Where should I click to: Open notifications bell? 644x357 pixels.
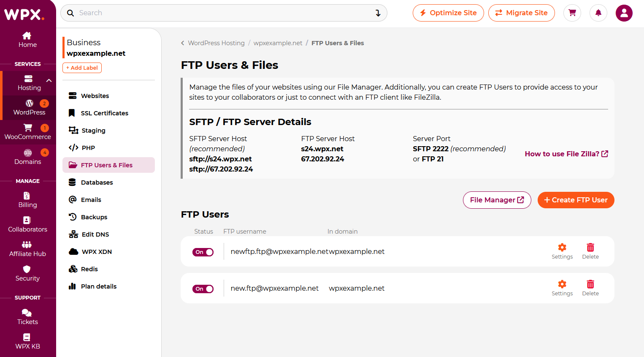(598, 13)
